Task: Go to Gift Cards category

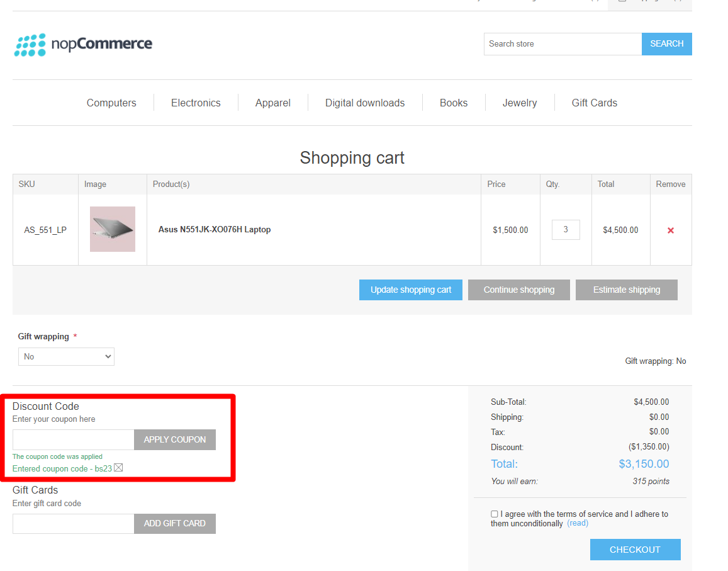Action: 594,103
